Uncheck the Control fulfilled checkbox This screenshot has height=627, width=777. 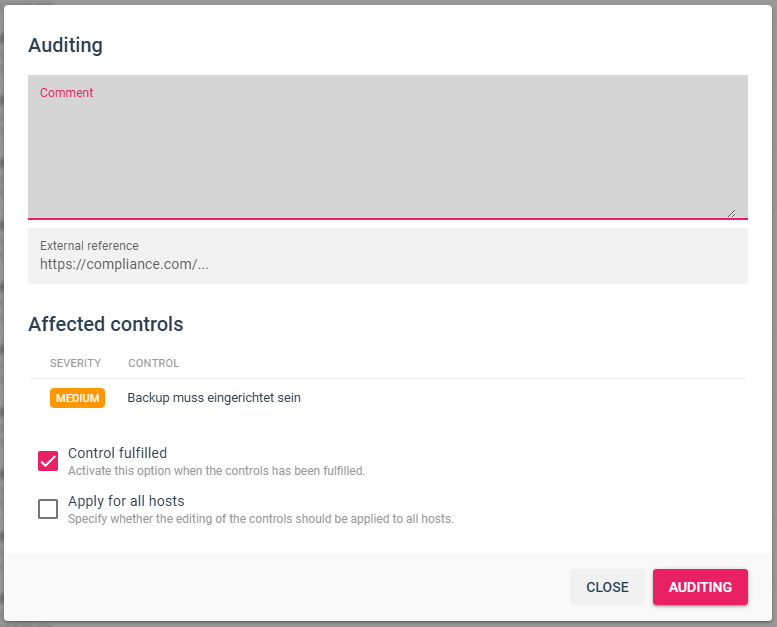pyautogui.click(x=48, y=461)
